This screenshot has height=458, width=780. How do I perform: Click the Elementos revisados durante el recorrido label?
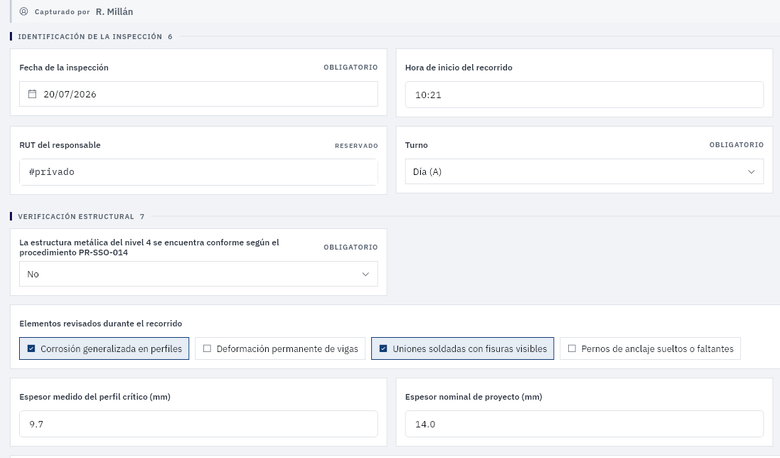tap(100, 323)
